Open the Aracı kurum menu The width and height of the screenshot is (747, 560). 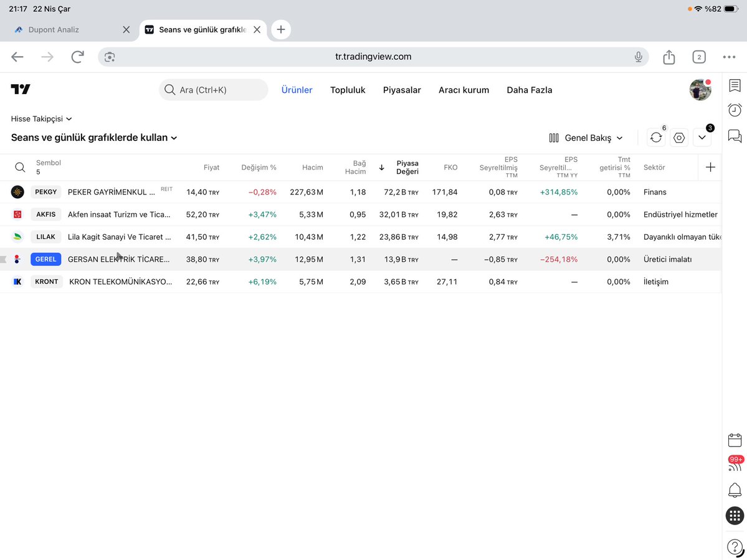click(464, 90)
